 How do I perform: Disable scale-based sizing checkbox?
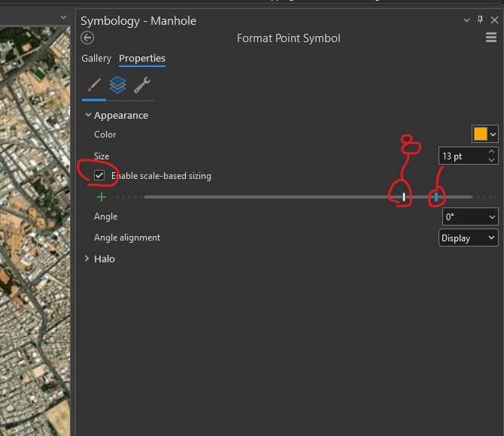(x=99, y=175)
